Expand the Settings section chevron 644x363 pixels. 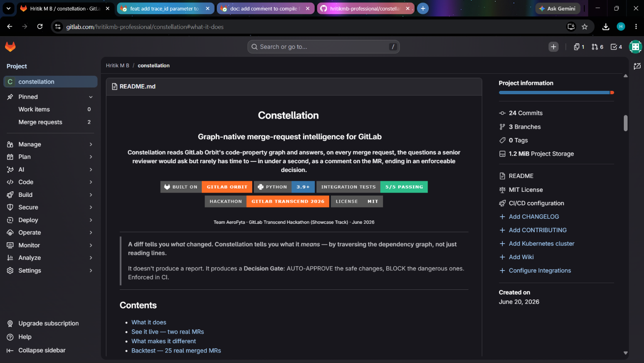(x=91, y=270)
